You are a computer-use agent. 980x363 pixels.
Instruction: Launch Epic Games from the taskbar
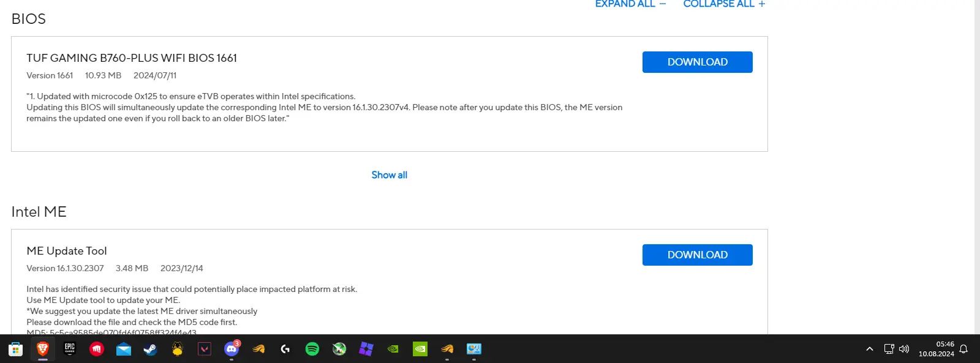coord(70,349)
